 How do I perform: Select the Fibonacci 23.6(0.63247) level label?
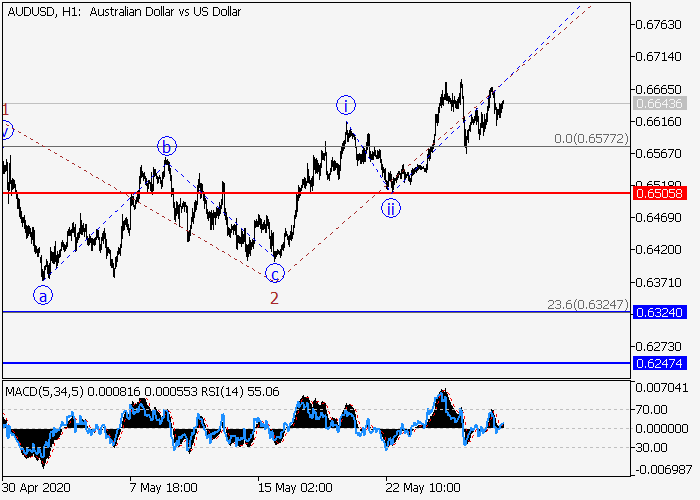click(x=588, y=305)
